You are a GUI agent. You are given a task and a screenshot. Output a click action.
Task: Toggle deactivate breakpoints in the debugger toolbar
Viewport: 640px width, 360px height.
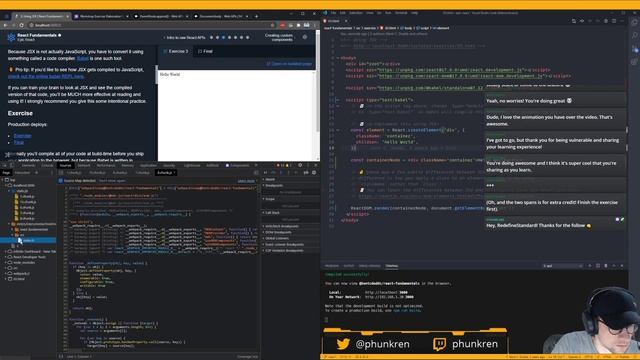(306, 173)
